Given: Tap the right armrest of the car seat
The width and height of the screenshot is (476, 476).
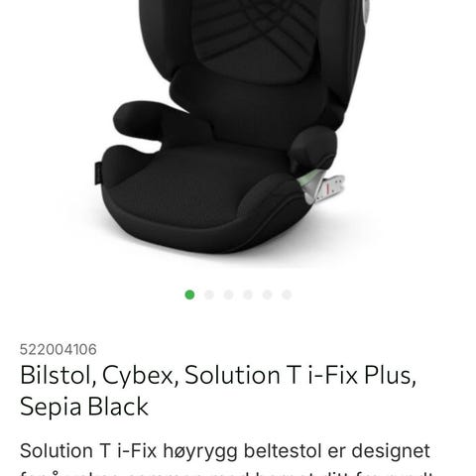Looking at the screenshot, I should tap(313, 148).
